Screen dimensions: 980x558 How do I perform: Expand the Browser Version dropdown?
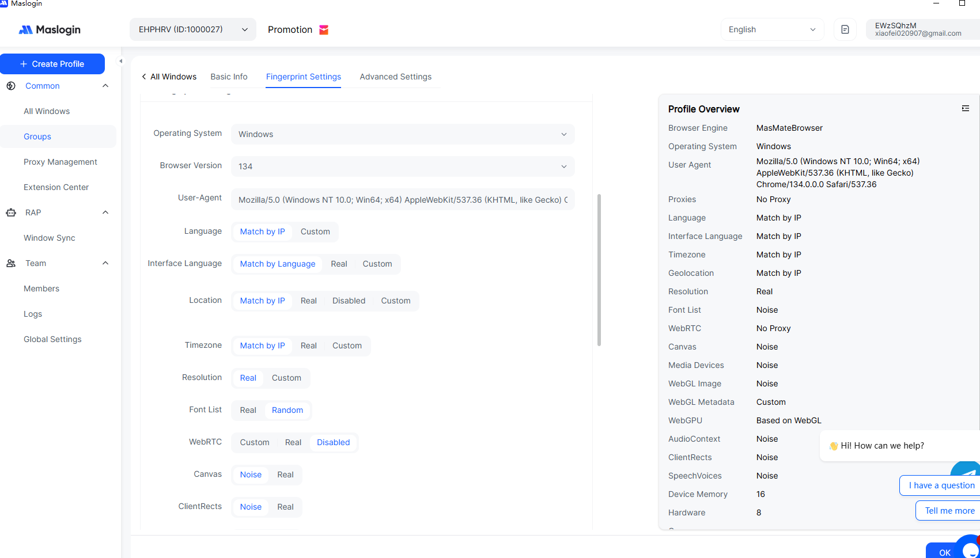click(403, 166)
